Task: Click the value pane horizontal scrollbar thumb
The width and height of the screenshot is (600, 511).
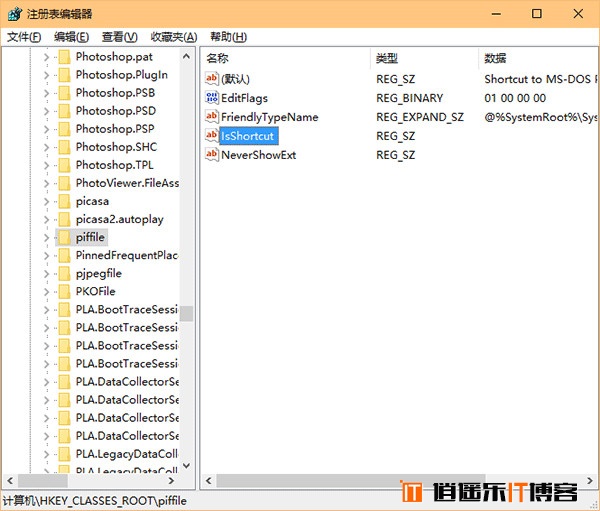Action: (x=351, y=480)
